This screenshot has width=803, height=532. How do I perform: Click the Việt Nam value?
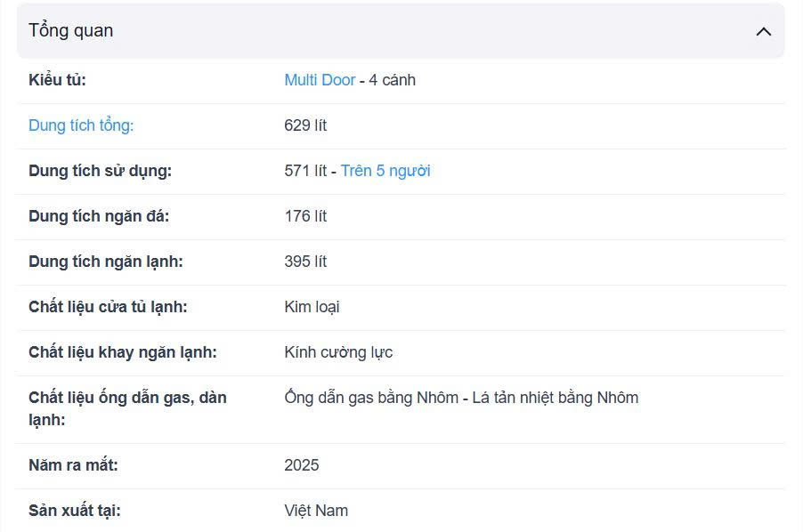click(316, 511)
